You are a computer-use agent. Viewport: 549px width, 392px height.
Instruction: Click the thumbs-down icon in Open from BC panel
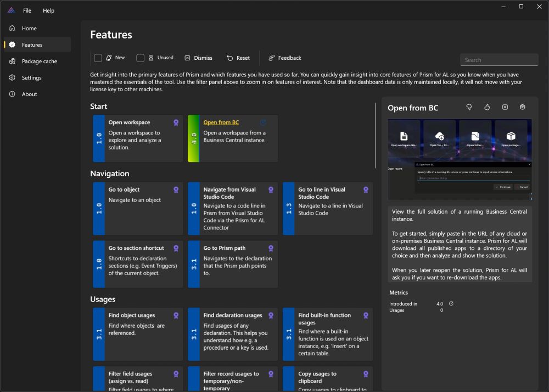[469, 107]
